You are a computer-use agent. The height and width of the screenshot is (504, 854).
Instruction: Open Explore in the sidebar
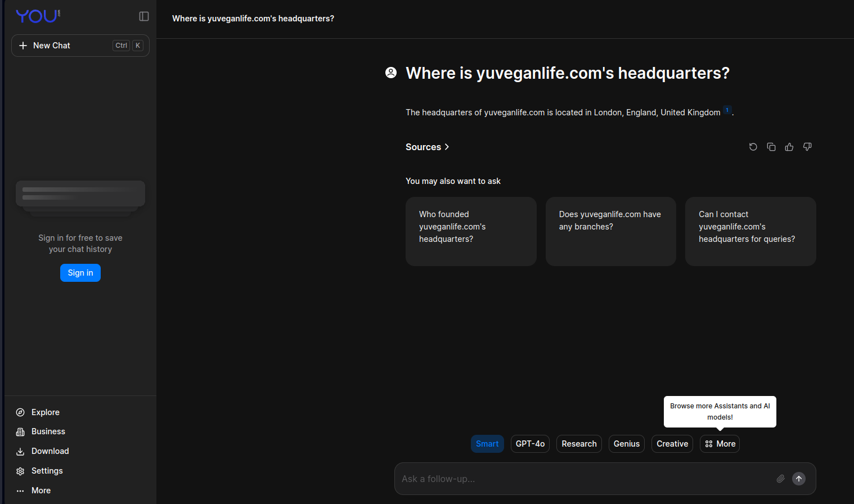point(38,412)
